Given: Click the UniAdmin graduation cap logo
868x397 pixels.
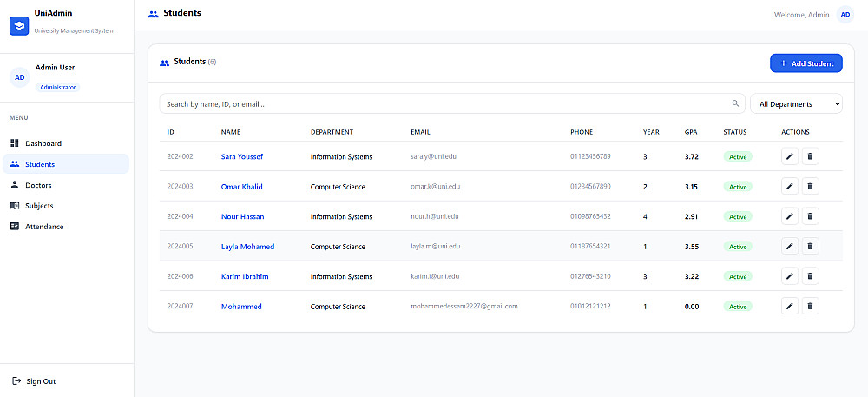Looking at the screenshot, I should [x=19, y=26].
